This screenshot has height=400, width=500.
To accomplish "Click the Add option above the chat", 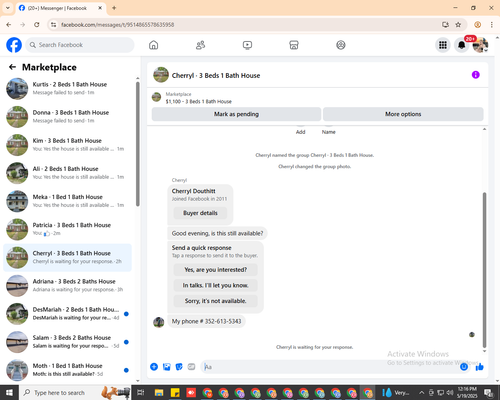I will (x=300, y=132).
